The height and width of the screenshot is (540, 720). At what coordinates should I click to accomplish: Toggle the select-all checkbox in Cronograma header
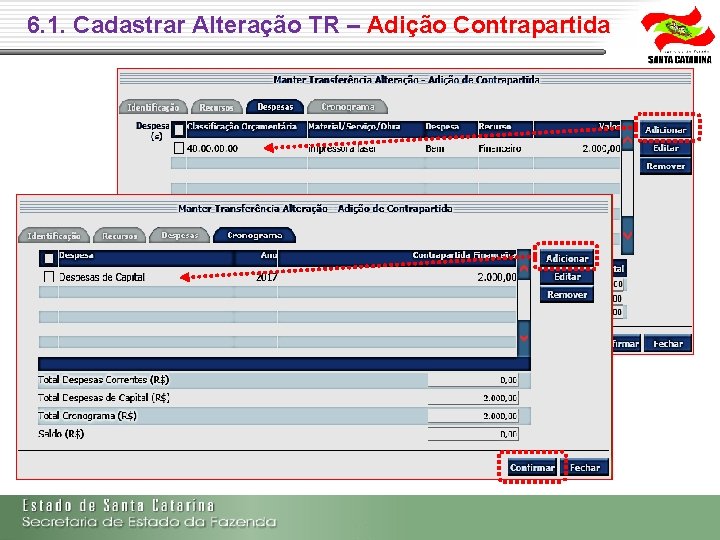48,259
